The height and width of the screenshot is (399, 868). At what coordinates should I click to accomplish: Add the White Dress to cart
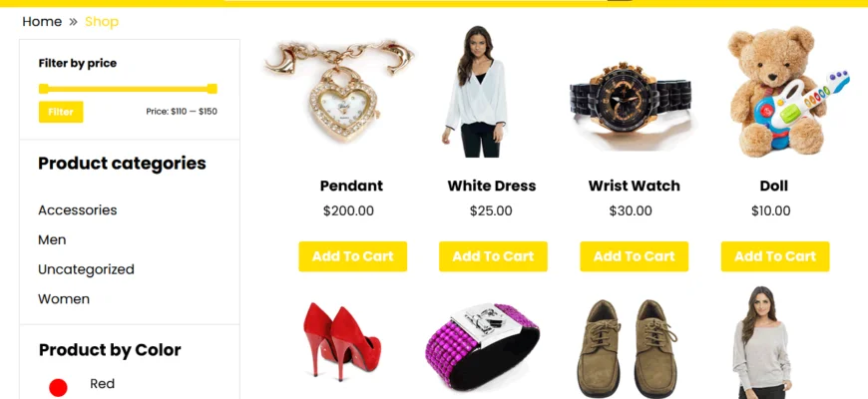[x=493, y=256]
